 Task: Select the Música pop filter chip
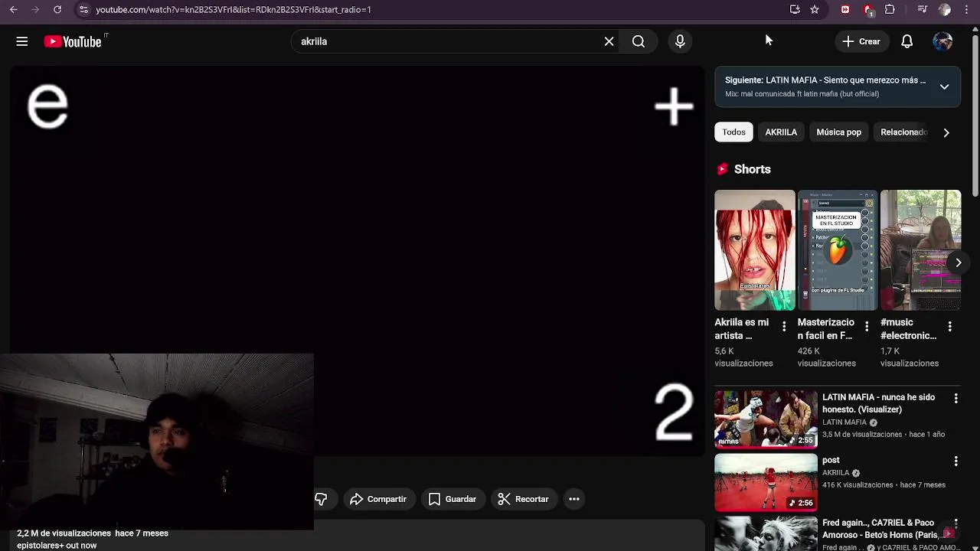point(838,132)
